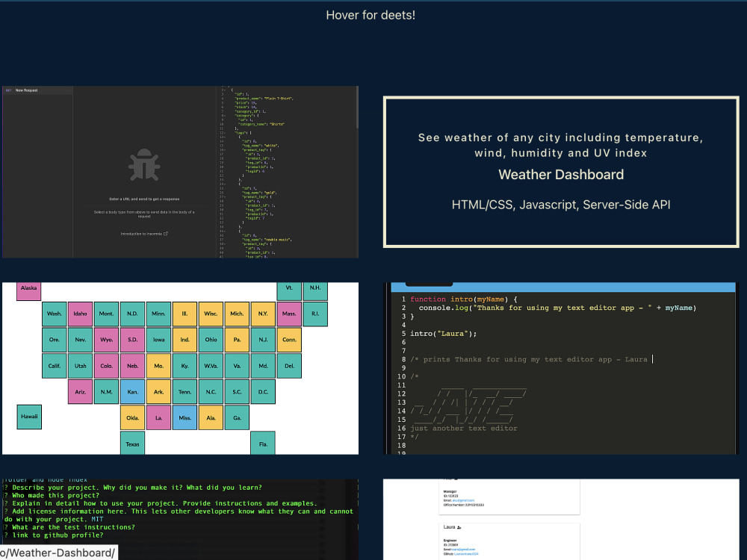Viewport: 747px width, 560px height.
Task: Pick the blue Kan. state tile
Action: tap(132, 392)
